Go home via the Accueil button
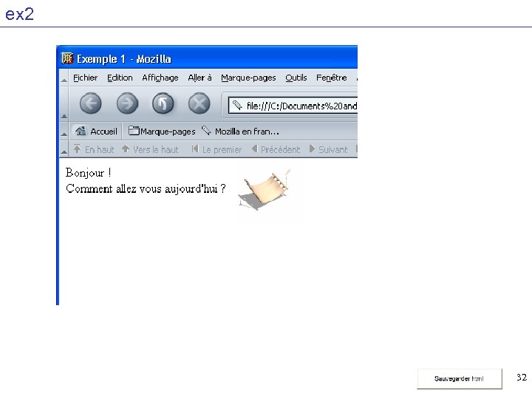The width and height of the screenshot is (532, 399). pos(96,131)
